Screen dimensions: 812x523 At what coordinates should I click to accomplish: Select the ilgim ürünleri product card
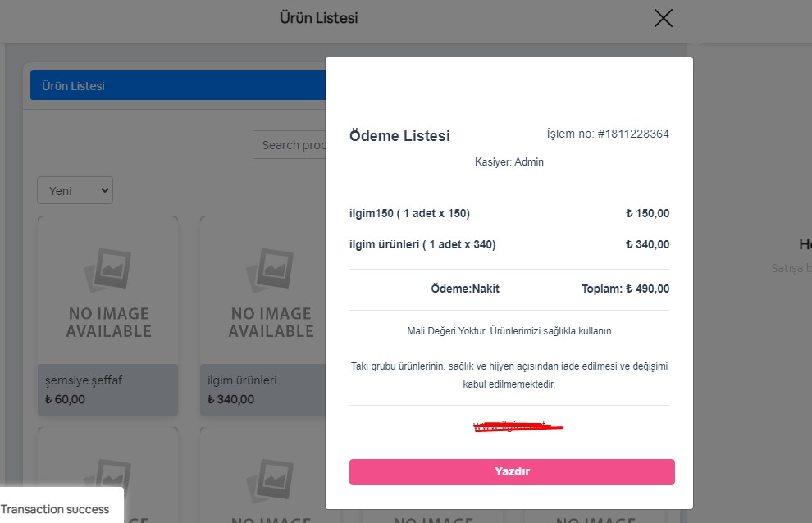263,316
